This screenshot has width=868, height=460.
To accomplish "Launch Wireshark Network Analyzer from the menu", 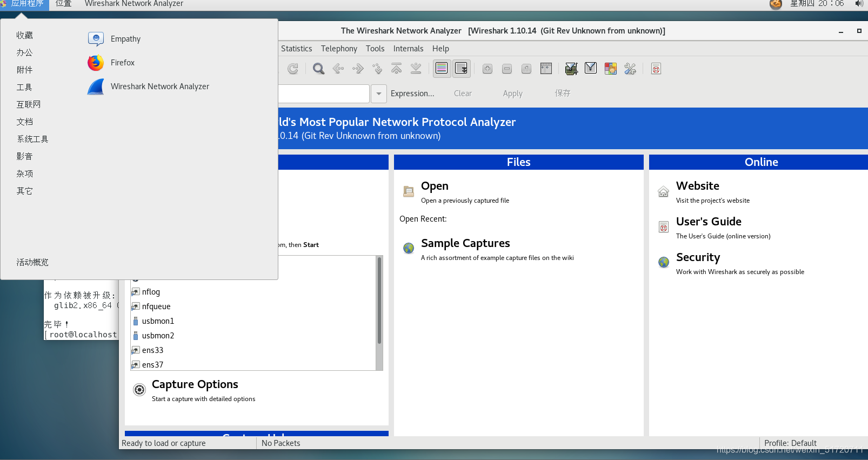I will [x=160, y=86].
